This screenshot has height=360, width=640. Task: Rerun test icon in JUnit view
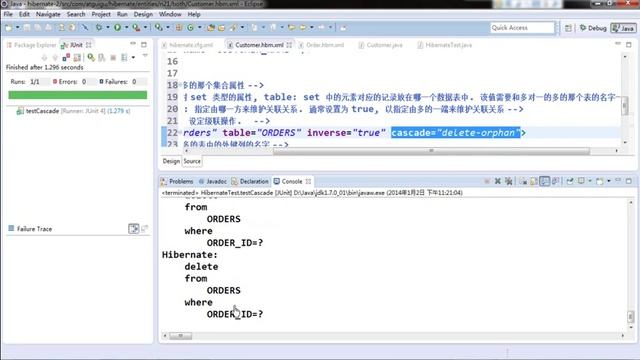point(91,58)
